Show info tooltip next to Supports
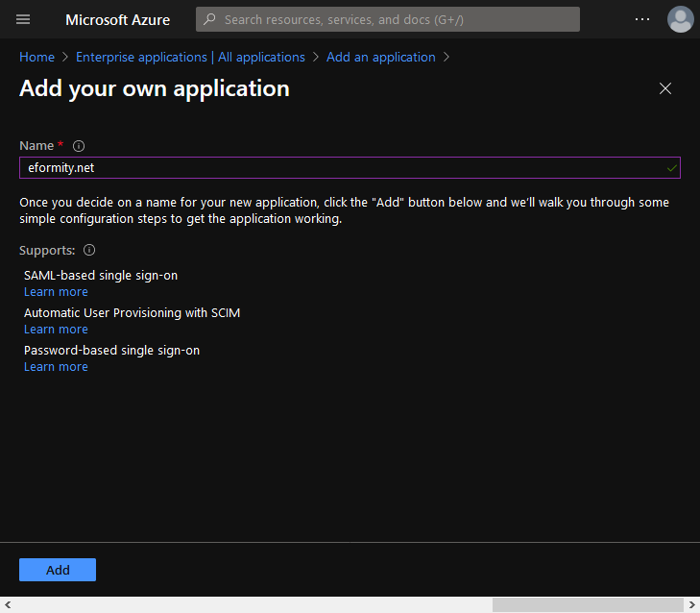This screenshot has width=700, height=613. coord(89,250)
